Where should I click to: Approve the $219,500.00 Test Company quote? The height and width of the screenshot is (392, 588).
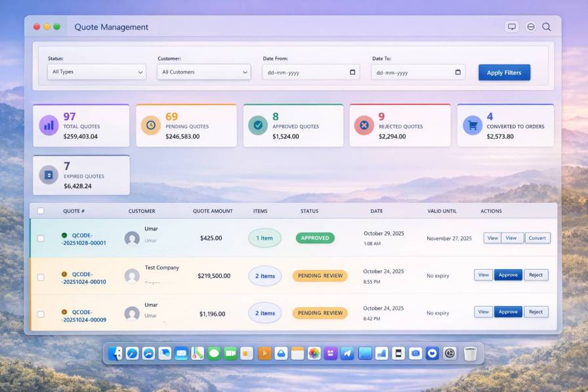(508, 275)
